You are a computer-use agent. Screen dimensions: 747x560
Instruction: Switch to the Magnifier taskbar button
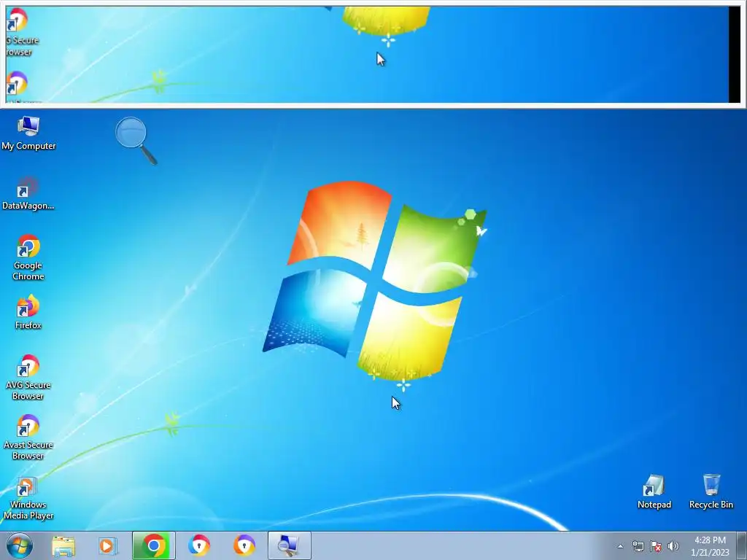[x=289, y=545]
